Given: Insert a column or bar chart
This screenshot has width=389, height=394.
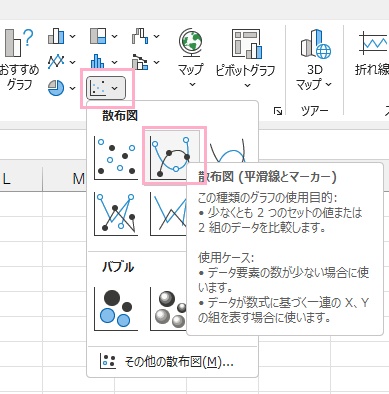Looking at the screenshot, I should tap(56, 36).
